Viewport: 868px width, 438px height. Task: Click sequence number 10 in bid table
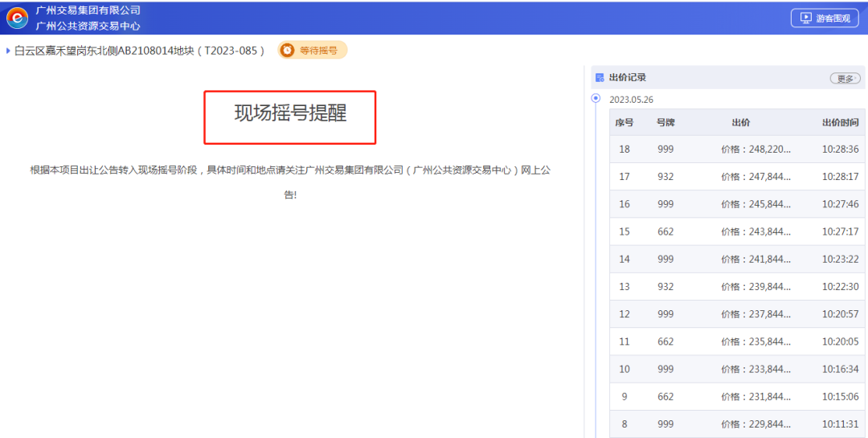pos(624,370)
